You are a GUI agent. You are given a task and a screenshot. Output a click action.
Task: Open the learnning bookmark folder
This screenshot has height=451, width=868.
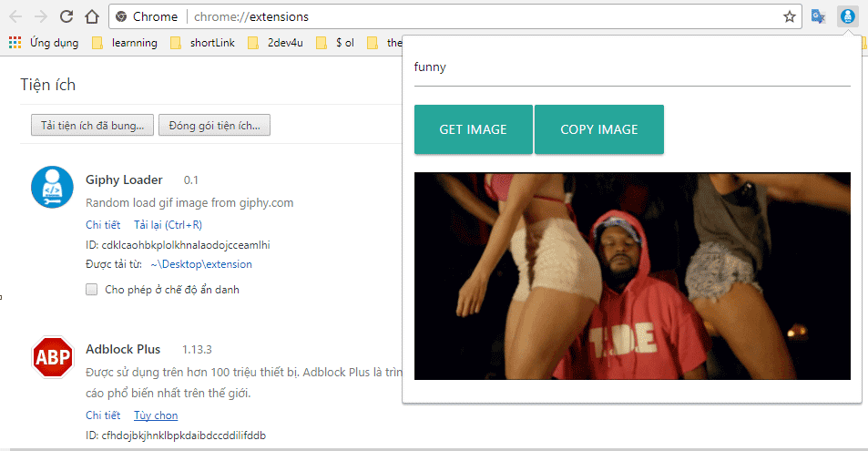coord(125,43)
